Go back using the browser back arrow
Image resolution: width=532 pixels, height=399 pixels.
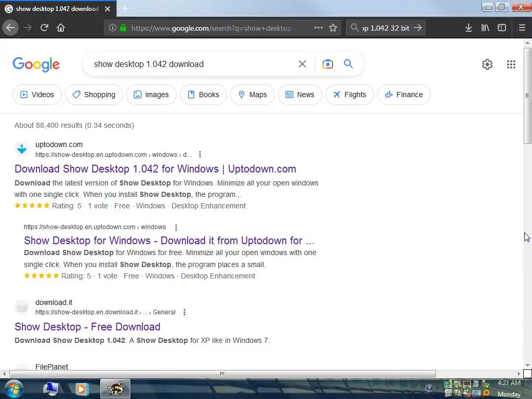pos(10,28)
